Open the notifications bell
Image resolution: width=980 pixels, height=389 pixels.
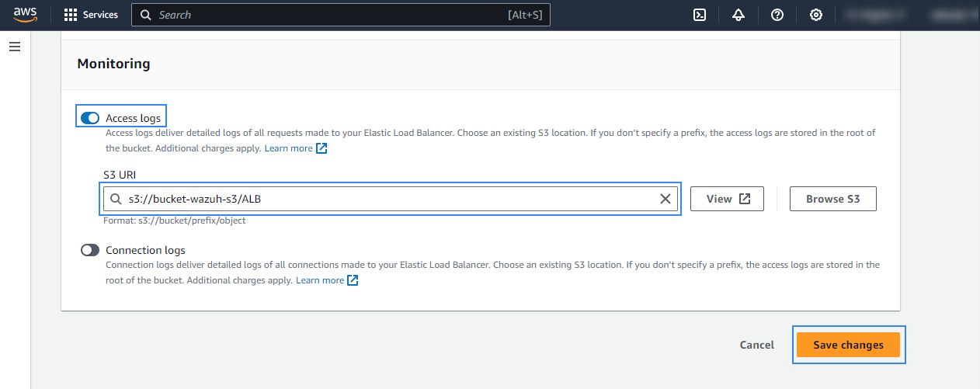(738, 15)
